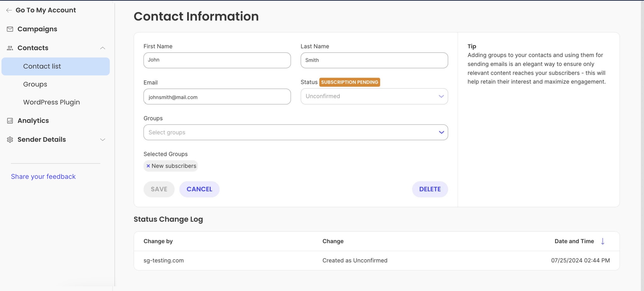This screenshot has width=644, height=291.
Task: Click the page vertical scrollbar
Action: point(642,145)
